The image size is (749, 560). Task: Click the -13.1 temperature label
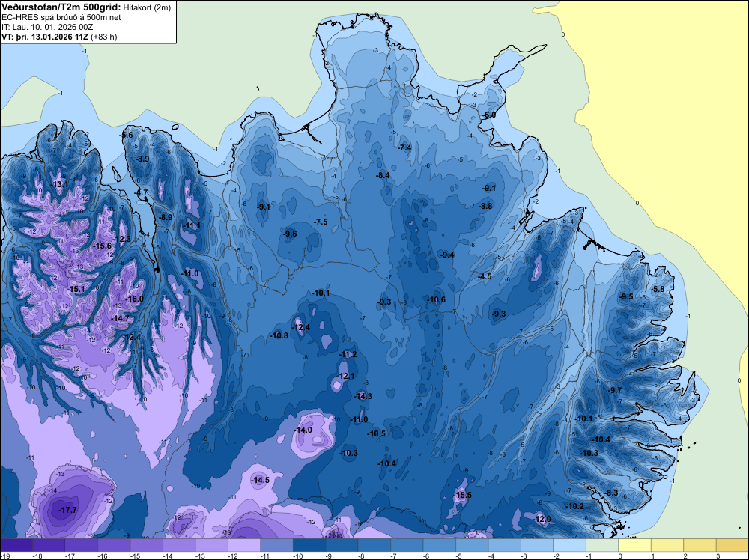(59, 184)
